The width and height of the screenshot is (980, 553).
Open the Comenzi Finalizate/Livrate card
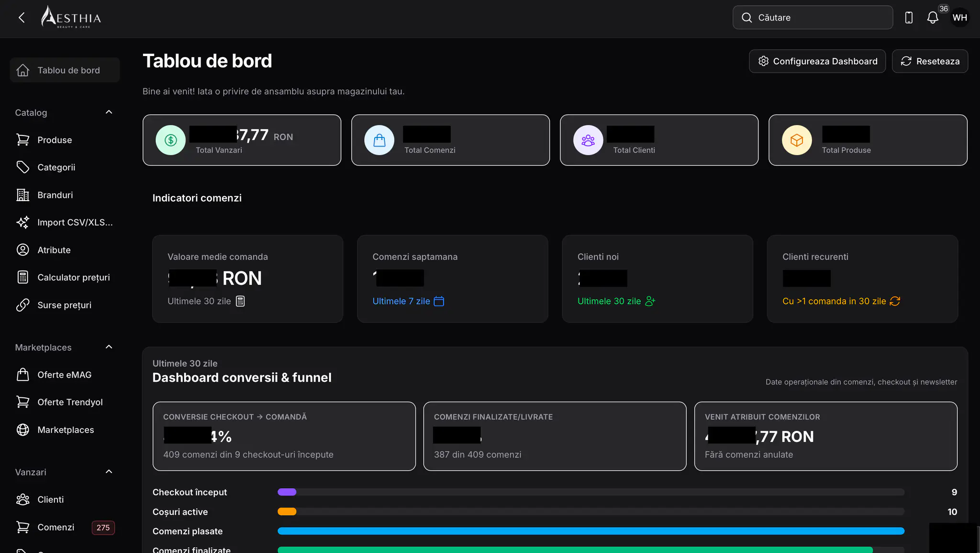click(555, 436)
